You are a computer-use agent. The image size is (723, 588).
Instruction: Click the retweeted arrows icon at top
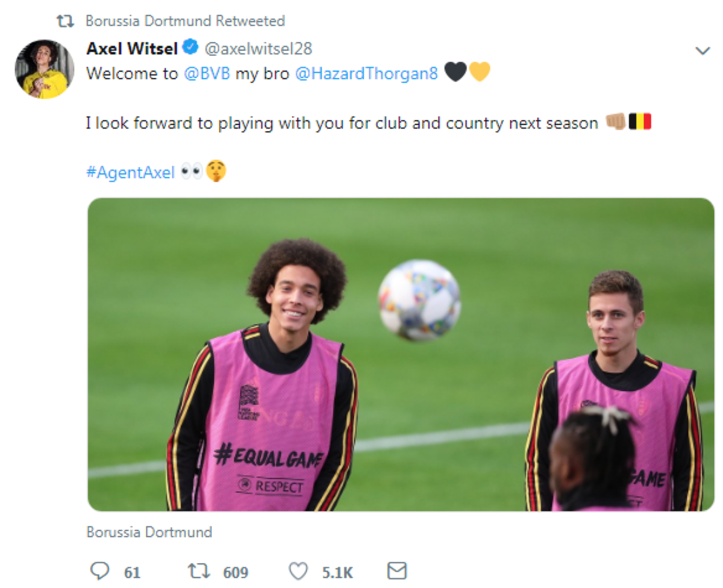(x=64, y=22)
